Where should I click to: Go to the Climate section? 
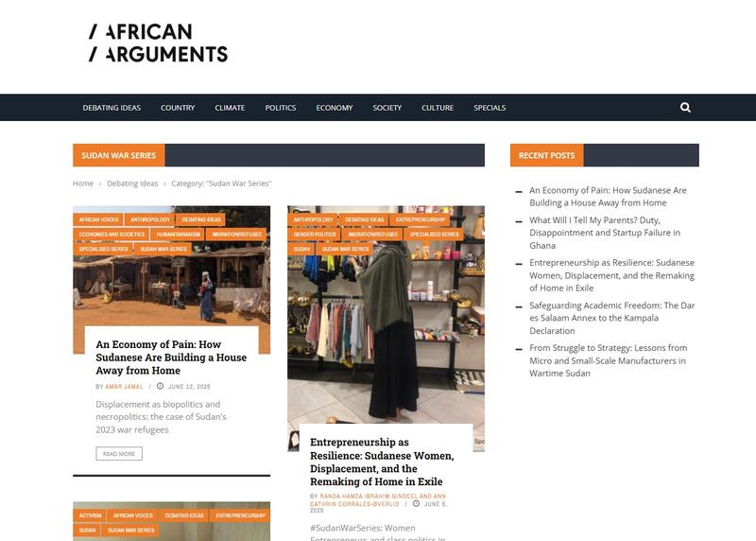[x=230, y=108]
